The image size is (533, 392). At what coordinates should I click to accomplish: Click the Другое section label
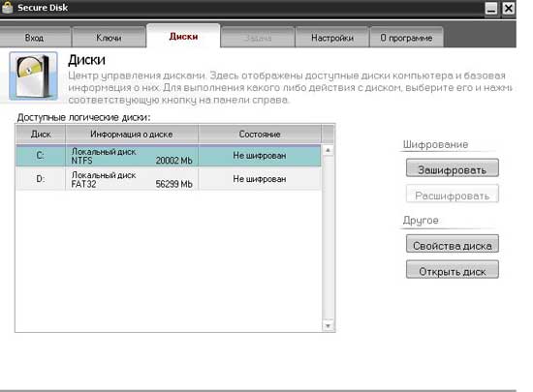coord(421,221)
